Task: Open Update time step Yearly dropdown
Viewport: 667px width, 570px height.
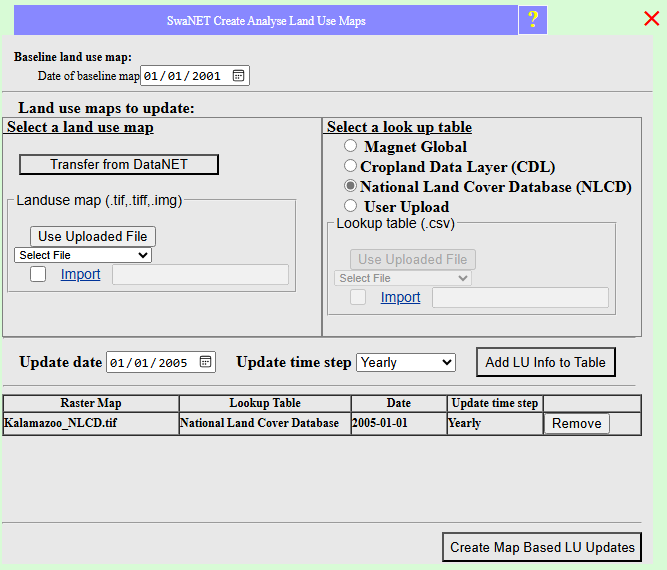Action: [x=406, y=362]
